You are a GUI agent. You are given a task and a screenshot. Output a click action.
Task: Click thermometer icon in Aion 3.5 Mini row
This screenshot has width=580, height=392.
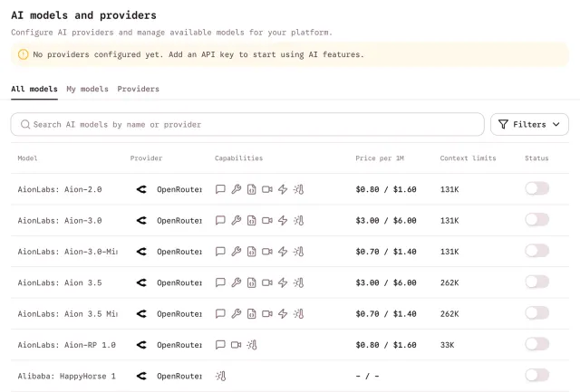[x=298, y=314]
